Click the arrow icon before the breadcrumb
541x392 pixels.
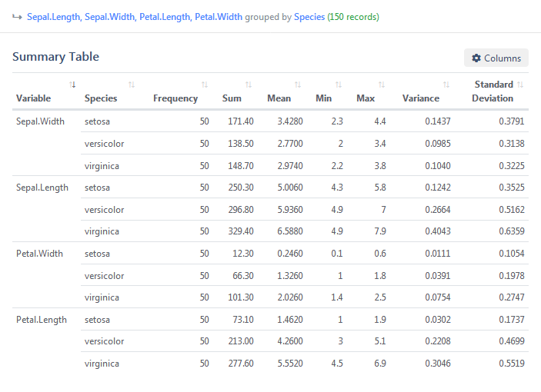[17, 17]
